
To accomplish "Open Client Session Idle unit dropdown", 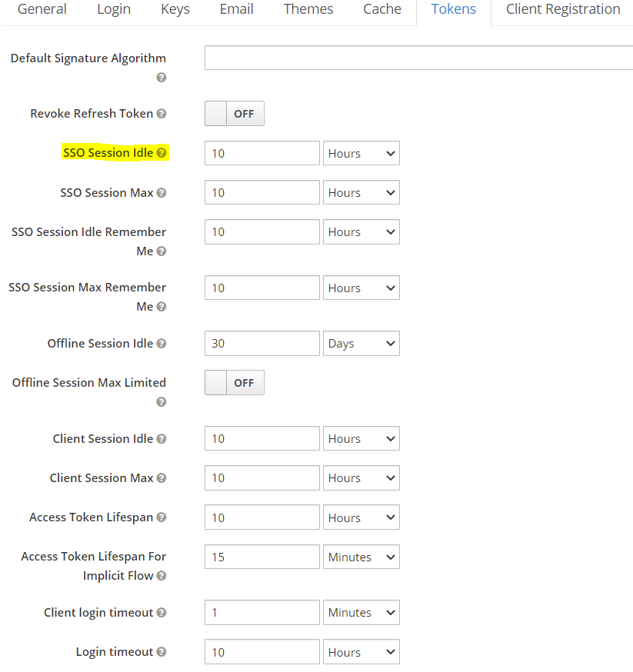I will coord(361,438).
